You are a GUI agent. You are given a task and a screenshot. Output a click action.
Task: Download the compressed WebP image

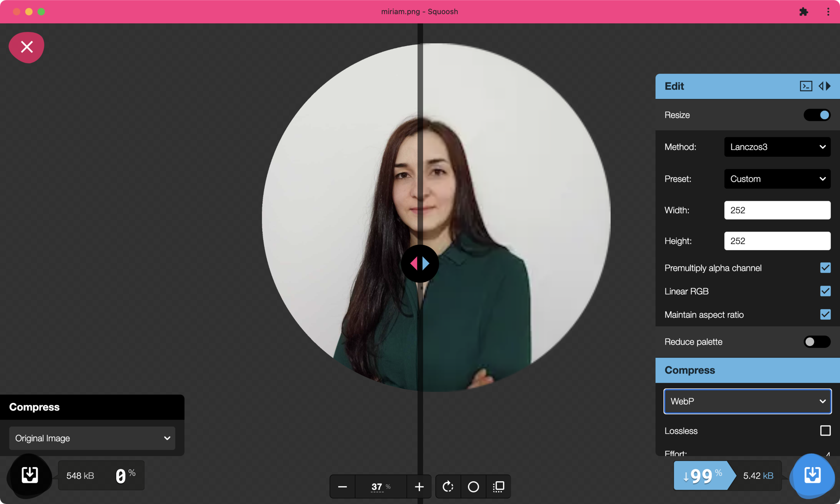click(812, 475)
